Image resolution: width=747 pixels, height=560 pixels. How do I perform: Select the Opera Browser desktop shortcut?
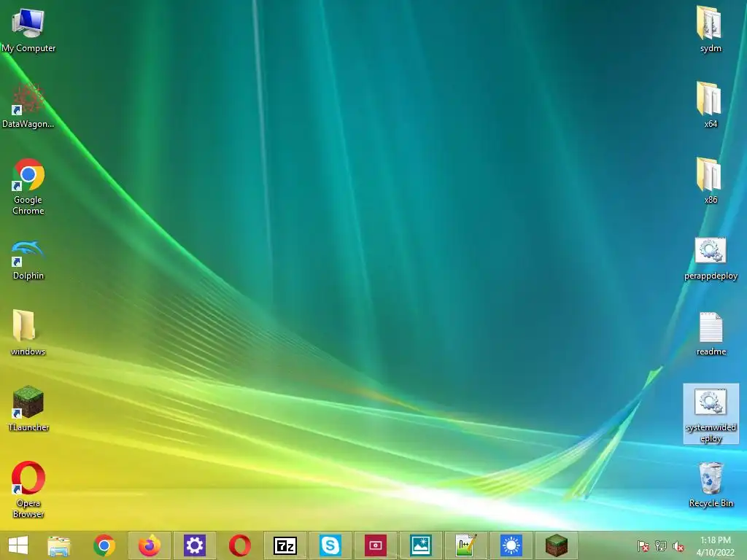28,489
